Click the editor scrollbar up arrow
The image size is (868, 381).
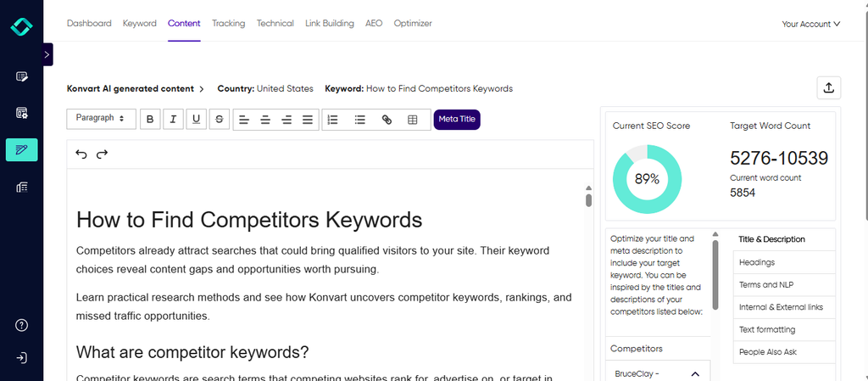coord(588,188)
